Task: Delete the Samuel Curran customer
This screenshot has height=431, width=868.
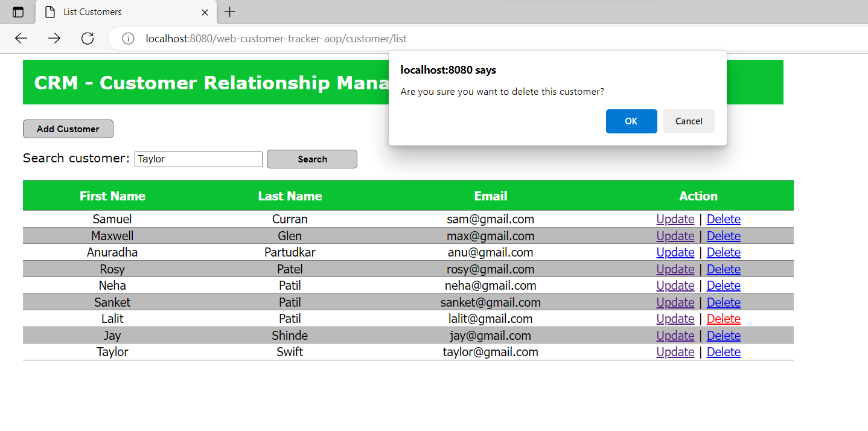Action: (724, 219)
